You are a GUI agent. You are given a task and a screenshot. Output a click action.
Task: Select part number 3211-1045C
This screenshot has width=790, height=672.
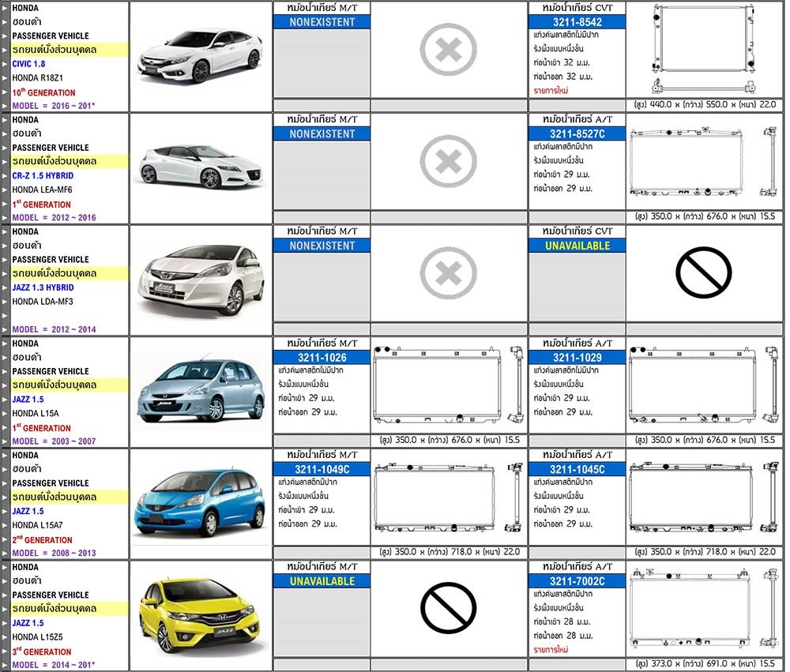[x=577, y=470]
